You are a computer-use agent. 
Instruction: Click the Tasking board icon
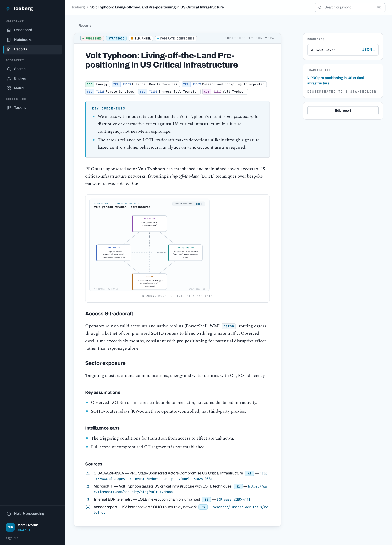(x=9, y=108)
